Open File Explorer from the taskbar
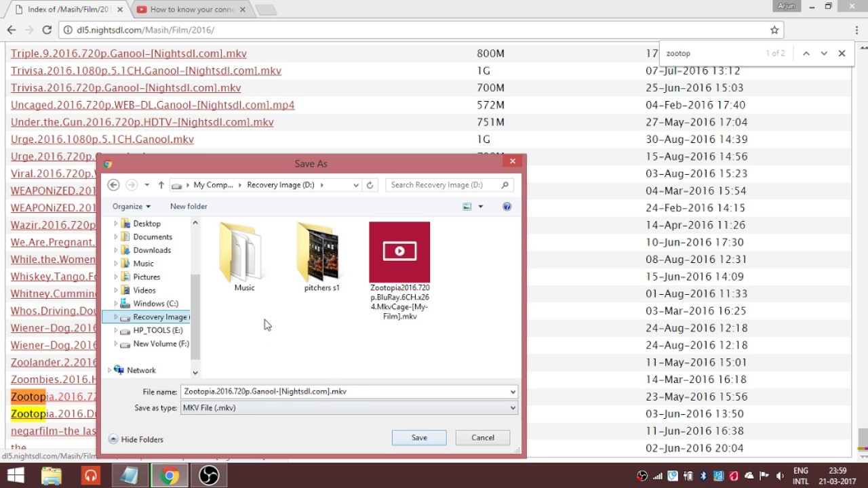 (52, 476)
